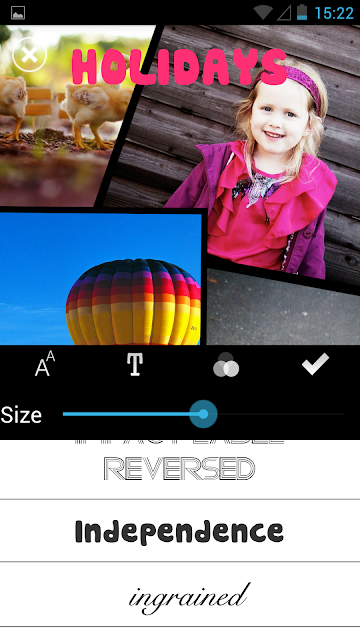Select the font style T icon
Screen dimensions: 360x640
click(135, 364)
